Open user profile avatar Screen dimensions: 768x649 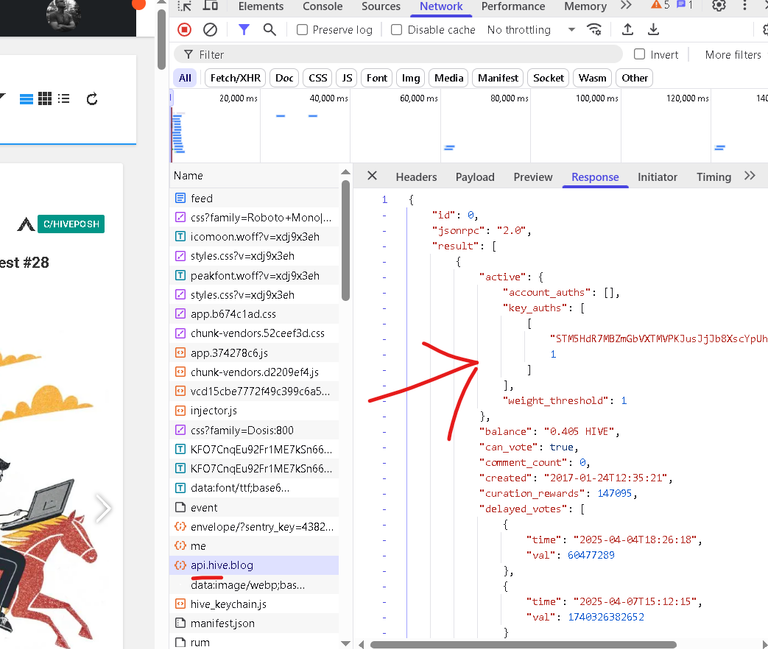tap(64, 14)
